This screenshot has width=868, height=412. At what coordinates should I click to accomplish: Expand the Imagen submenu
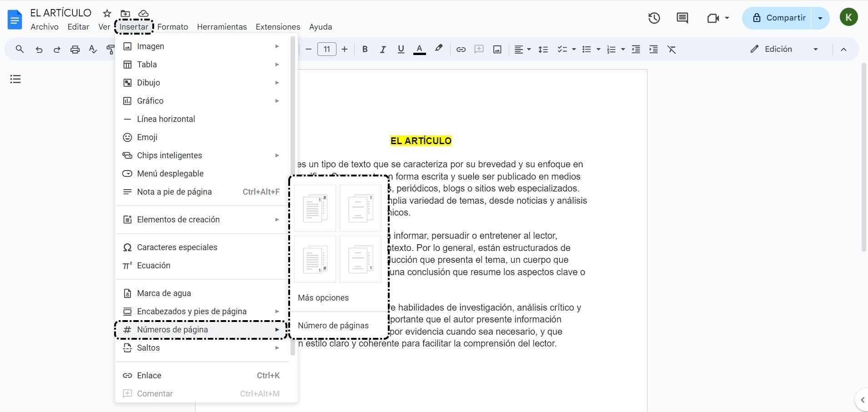pyautogui.click(x=202, y=46)
